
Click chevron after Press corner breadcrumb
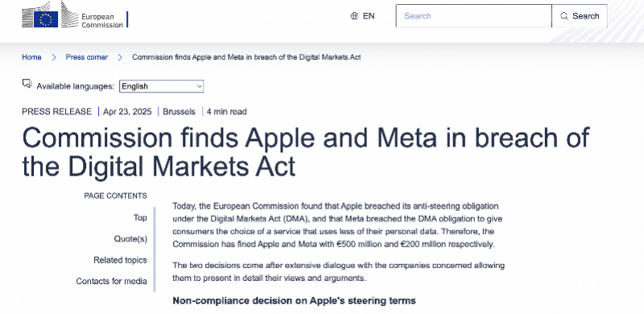pyautogui.click(x=120, y=57)
